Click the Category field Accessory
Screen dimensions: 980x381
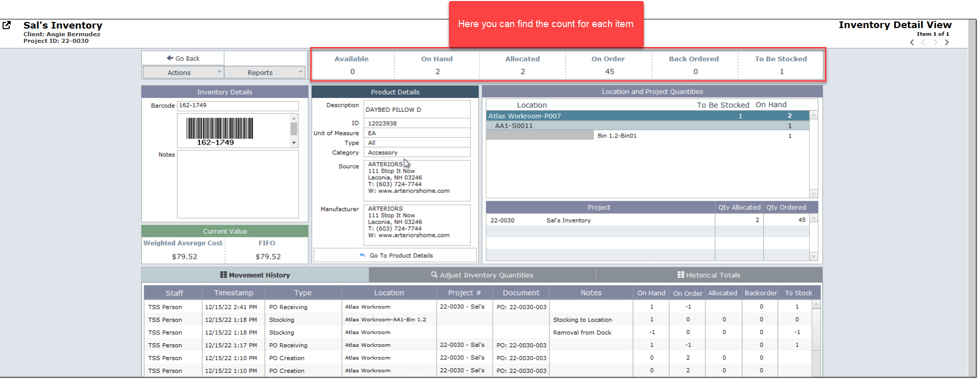tap(417, 153)
